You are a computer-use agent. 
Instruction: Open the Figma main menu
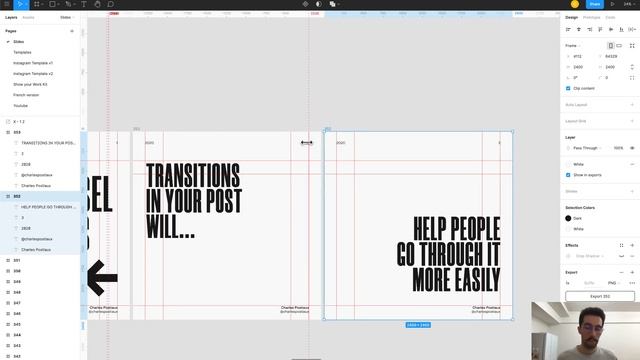(x=7, y=4)
